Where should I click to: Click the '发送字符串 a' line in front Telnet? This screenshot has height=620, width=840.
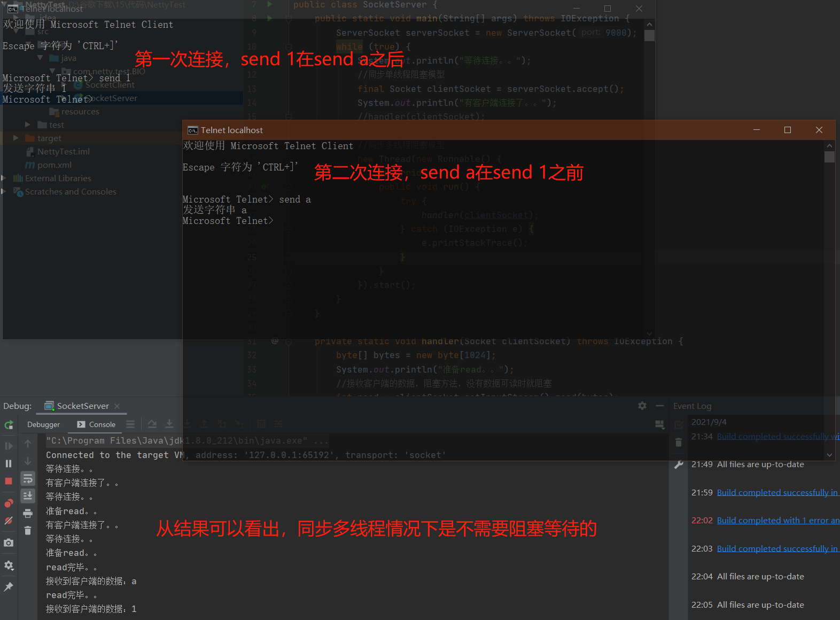[215, 210]
